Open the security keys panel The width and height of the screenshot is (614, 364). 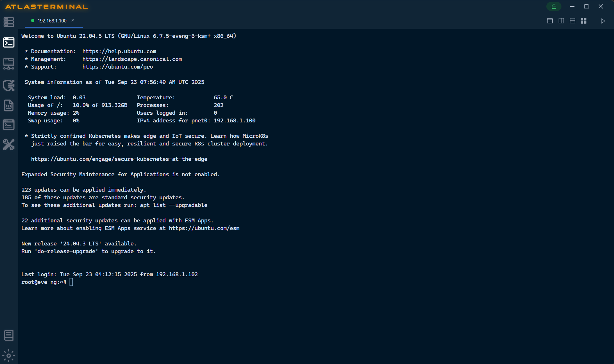9,85
